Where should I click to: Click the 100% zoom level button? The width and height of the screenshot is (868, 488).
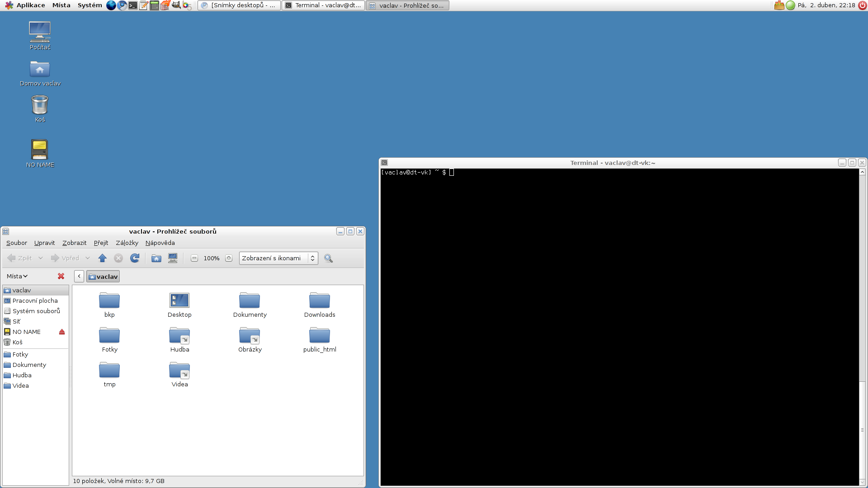[212, 258]
